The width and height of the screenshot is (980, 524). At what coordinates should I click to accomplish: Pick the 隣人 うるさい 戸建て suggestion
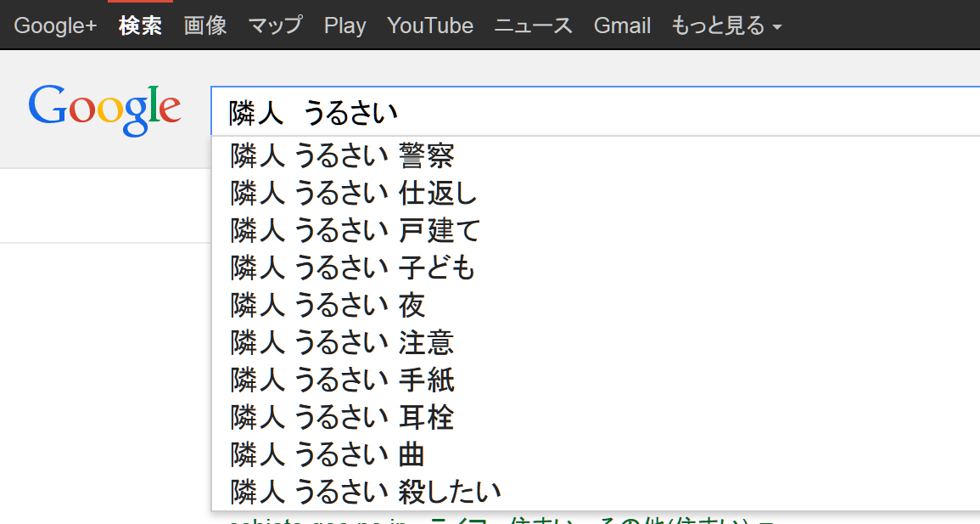[x=356, y=230]
